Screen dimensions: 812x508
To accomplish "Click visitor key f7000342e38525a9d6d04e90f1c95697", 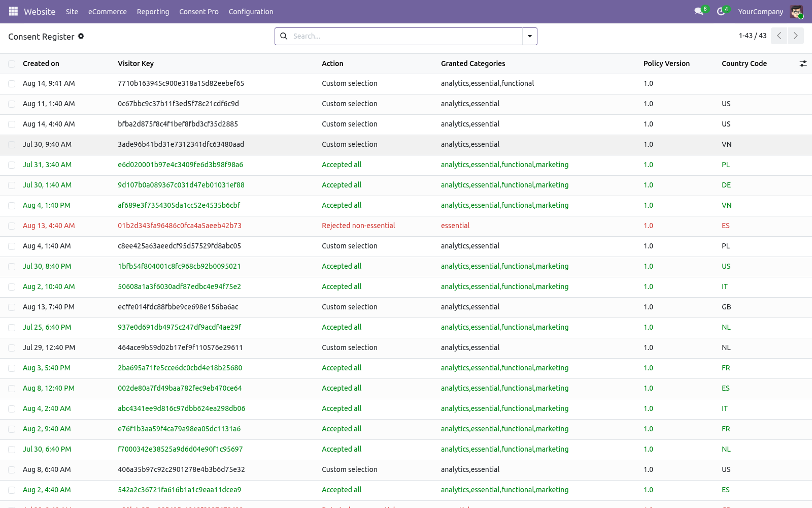I will [x=180, y=449].
